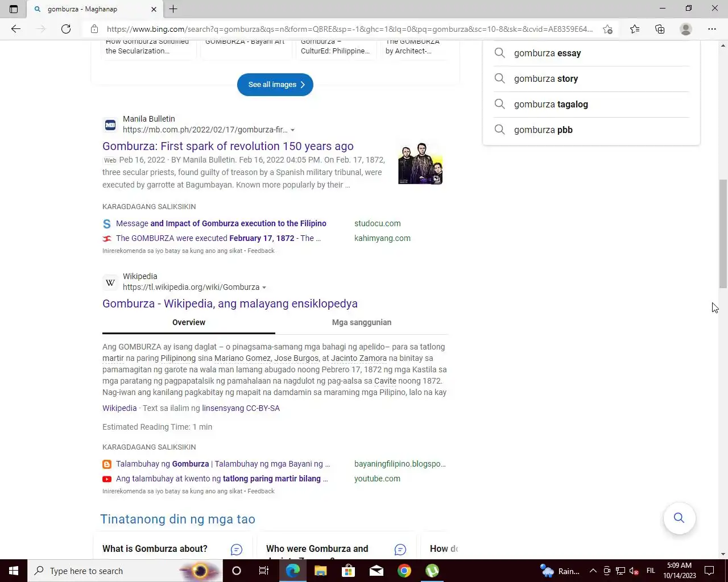The image size is (728, 582).
Task: Select suggestion gomburza pbb
Action: (x=591, y=130)
